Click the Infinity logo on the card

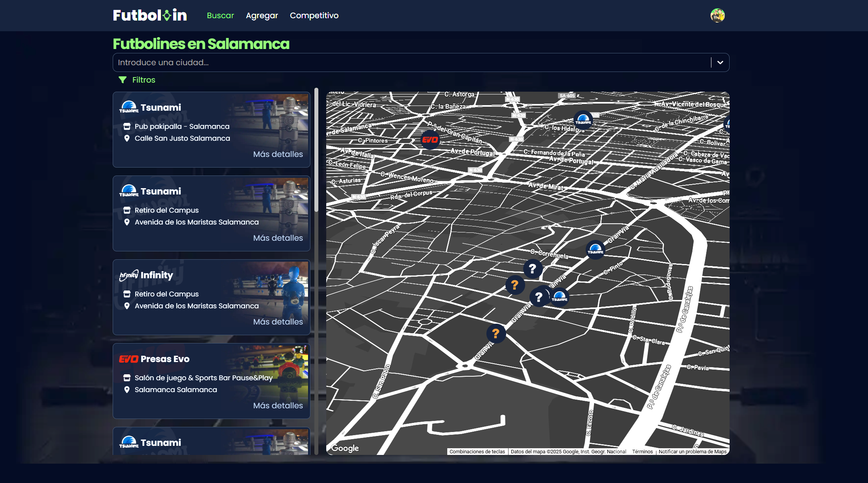pos(129,275)
